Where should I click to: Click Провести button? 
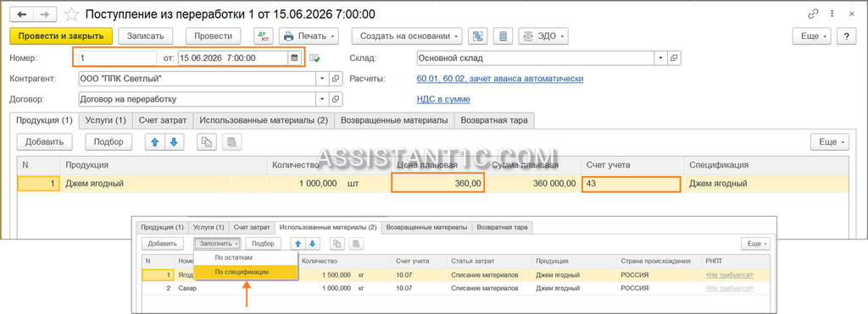point(213,36)
